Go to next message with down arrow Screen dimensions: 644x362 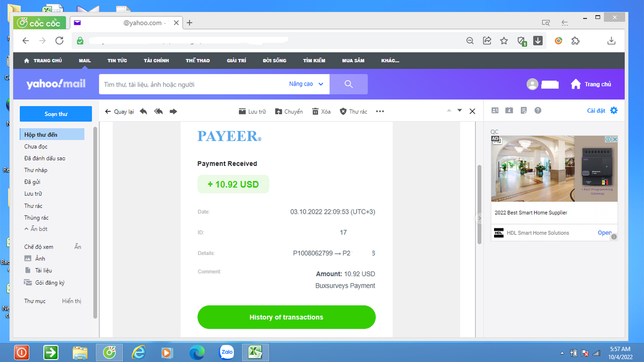pos(459,111)
